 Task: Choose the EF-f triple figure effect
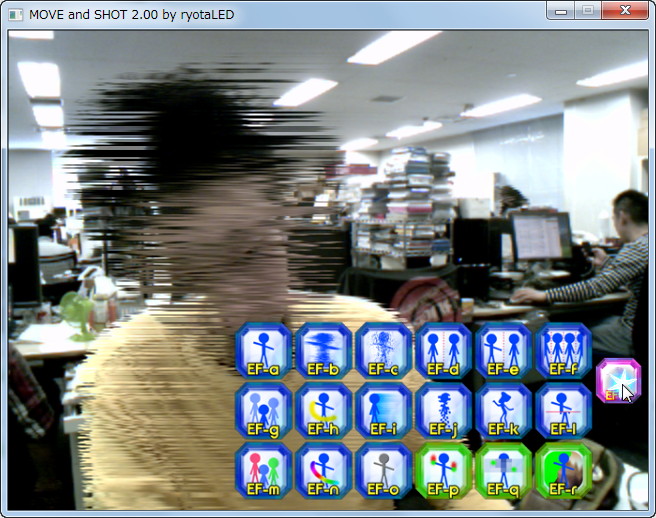[x=564, y=351]
